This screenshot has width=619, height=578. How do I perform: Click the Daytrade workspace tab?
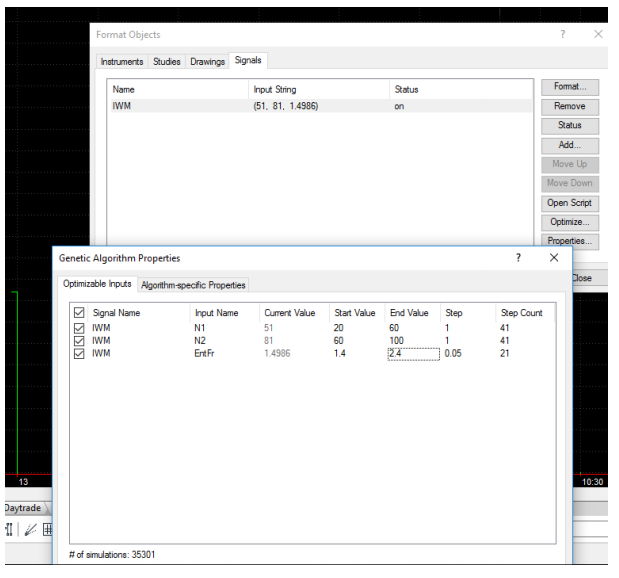(x=22, y=508)
